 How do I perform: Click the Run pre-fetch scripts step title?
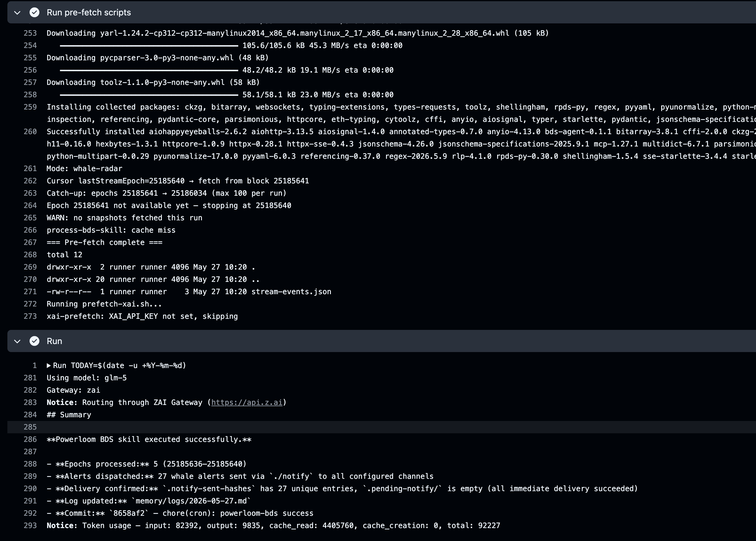[89, 12]
